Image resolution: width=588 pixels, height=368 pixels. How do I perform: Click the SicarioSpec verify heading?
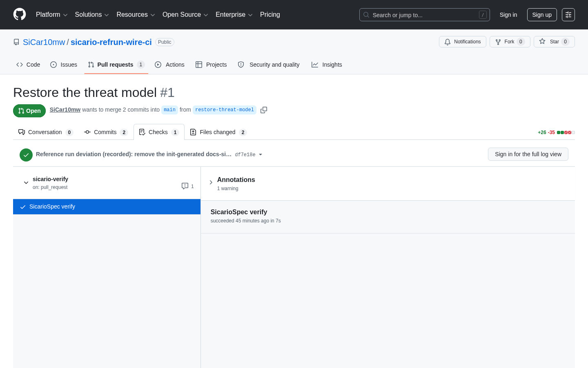239,212
